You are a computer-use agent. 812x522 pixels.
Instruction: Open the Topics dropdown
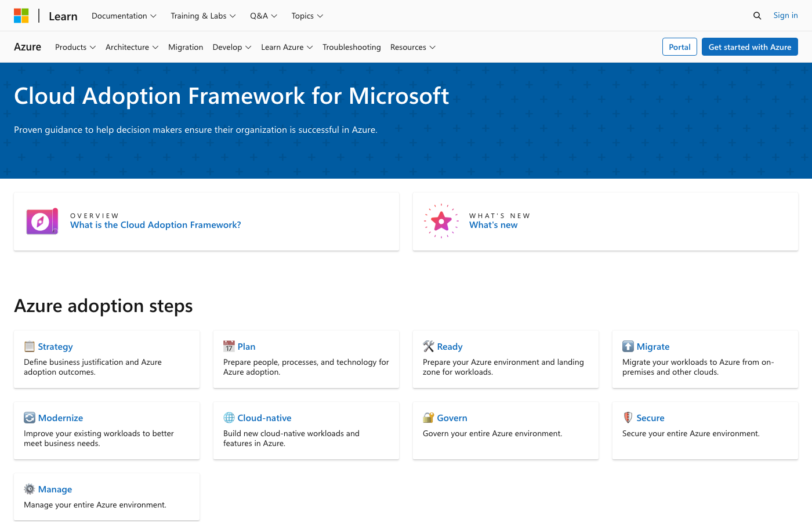pos(307,16)
